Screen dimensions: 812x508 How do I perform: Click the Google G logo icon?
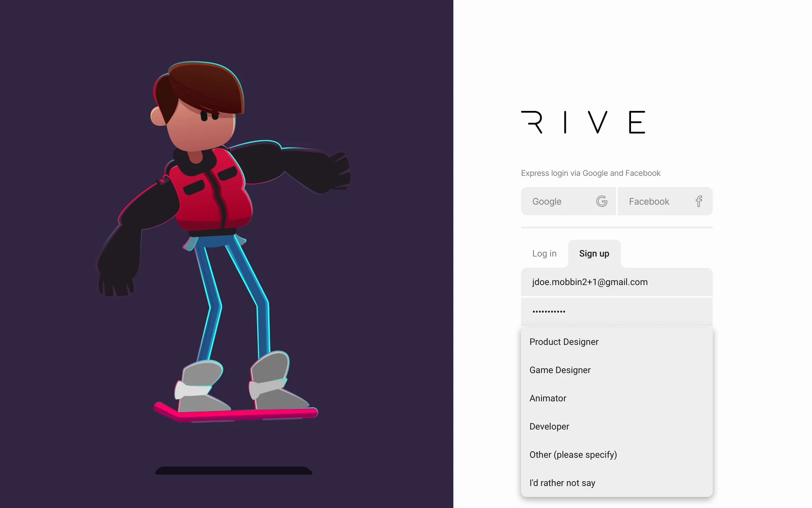[x=601, y=202]
